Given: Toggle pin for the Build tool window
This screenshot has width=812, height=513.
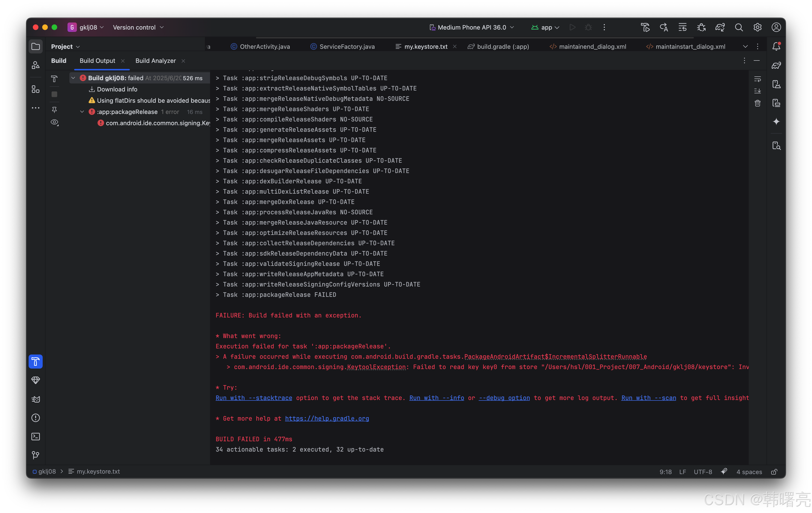Looking at the screenshot, I should pyautogui.click(x=54, y=110).
